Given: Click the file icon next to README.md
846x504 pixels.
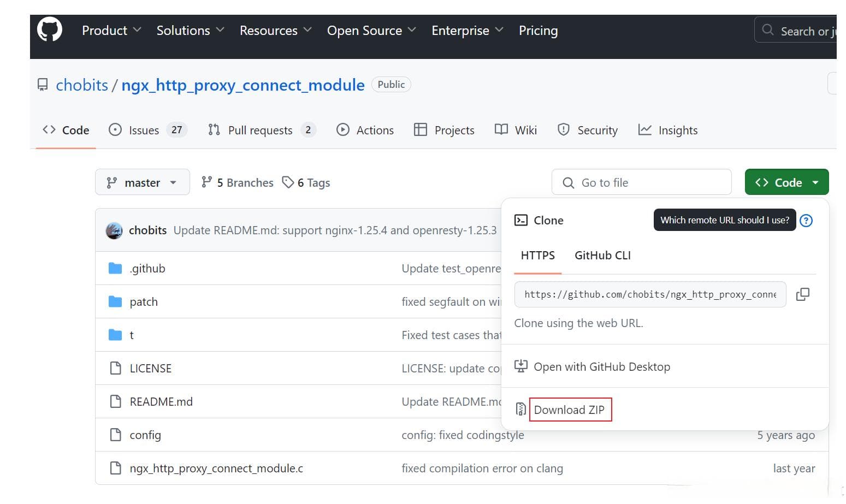Looking at the screenshot, I should [x=116, y=401].
